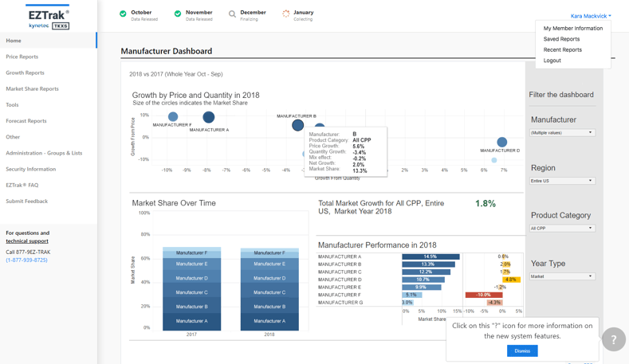Screen dimensions: 629x364
Task: Open Recent Reports from user menu
Action: click(562, 50)
